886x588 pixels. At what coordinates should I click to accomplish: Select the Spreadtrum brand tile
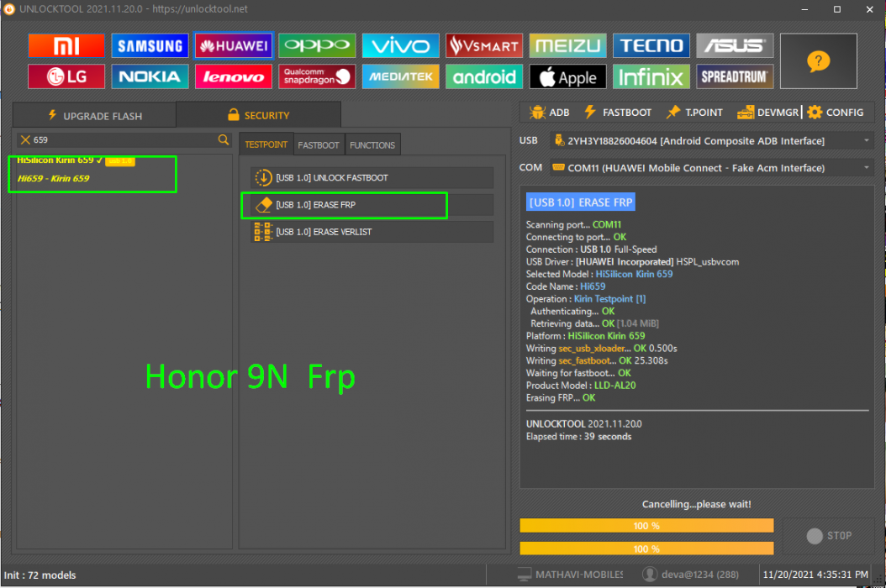[x=736, y=76]
